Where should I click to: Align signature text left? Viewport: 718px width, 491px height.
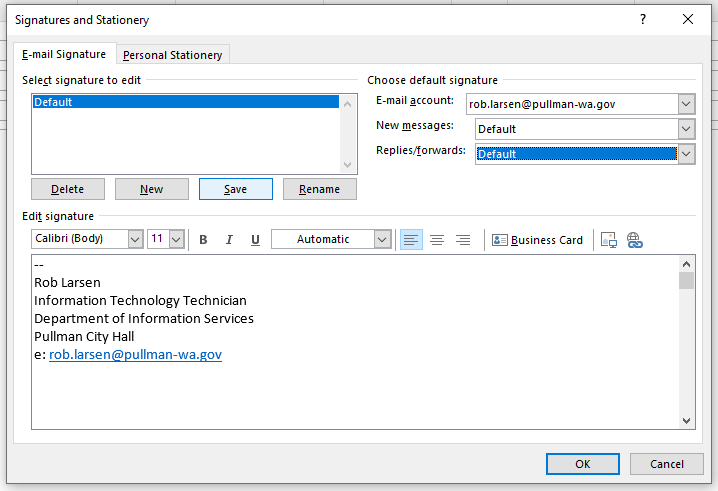[x=411, y=240]
